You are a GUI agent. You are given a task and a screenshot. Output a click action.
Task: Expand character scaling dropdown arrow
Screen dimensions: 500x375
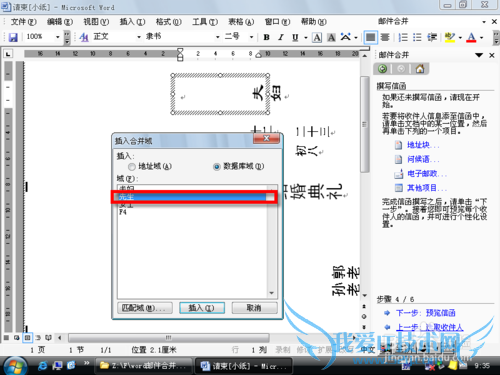356,37
